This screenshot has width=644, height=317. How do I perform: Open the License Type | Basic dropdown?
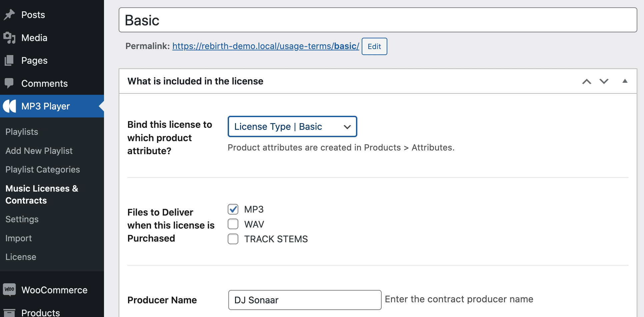[x=292, y=126]
